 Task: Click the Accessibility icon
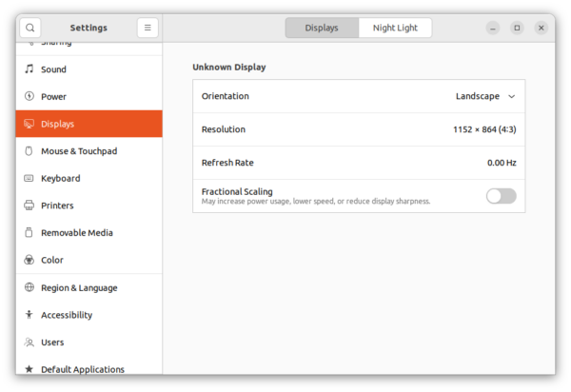[30, 315]
